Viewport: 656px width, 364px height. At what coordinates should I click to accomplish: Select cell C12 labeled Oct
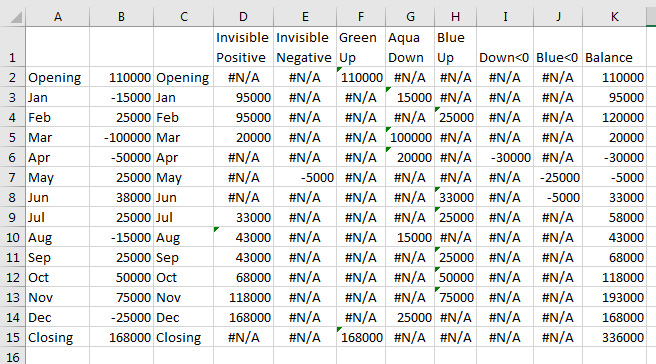[184, 277]
